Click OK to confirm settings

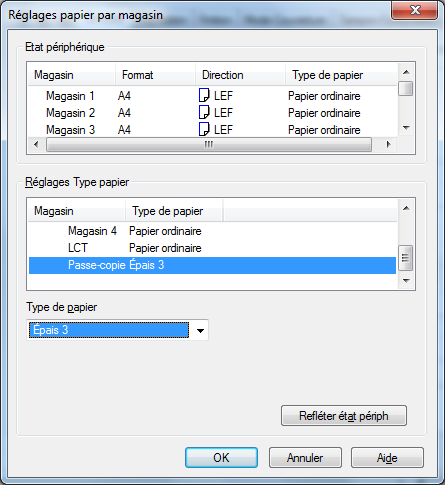[221, 458]
